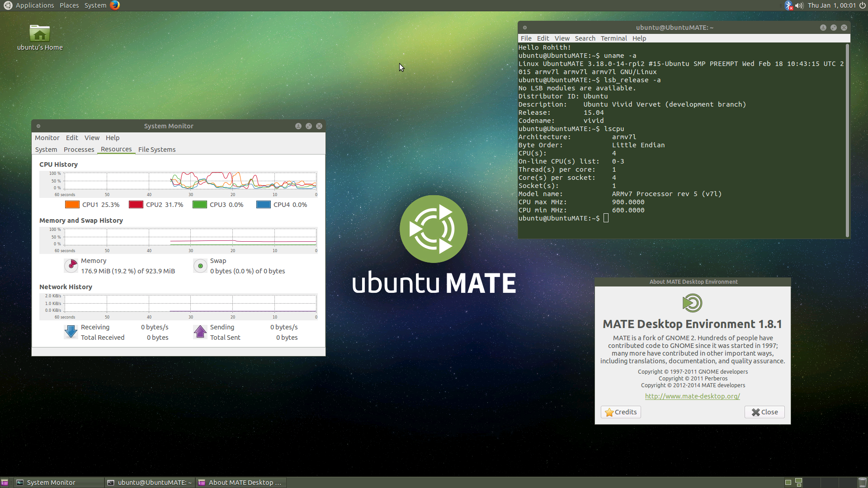Viewport: 868px width, 488px height.
Task: Switch to the File Systems tab
Action: click(x=157, y=149)
